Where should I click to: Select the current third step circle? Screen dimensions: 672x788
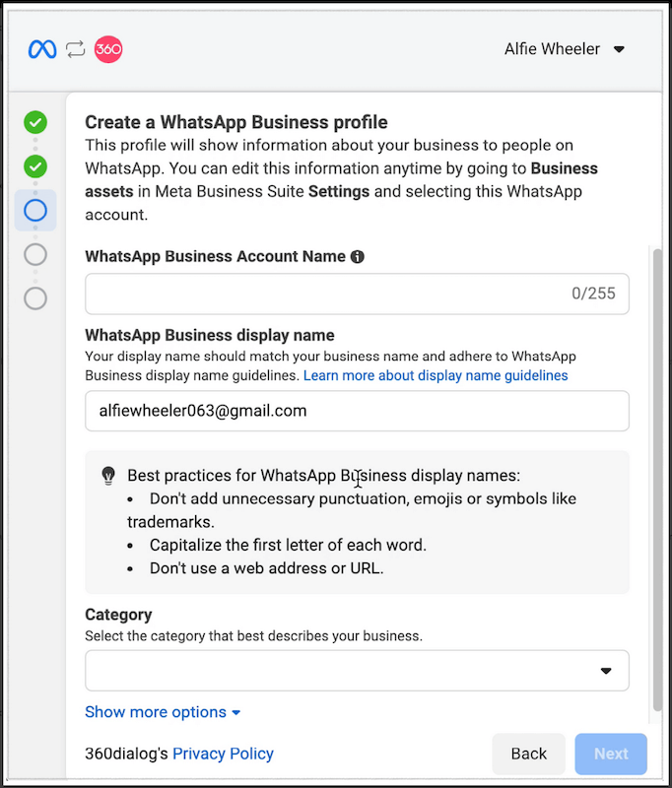[35, 211]
